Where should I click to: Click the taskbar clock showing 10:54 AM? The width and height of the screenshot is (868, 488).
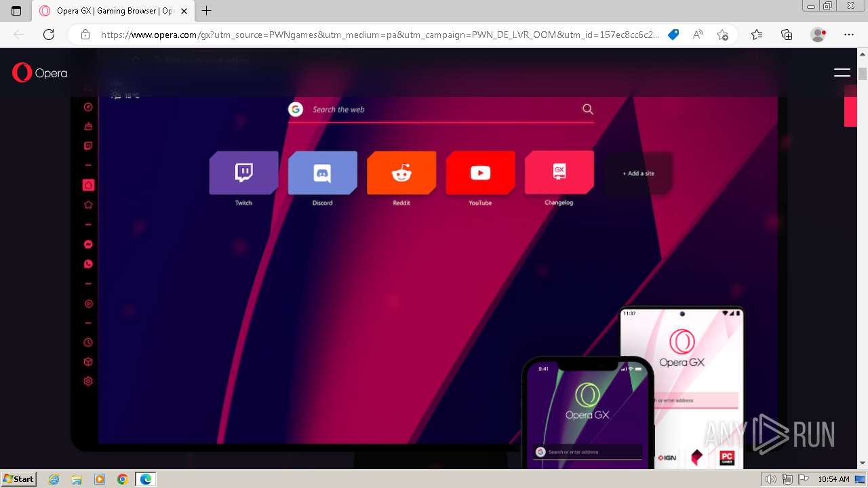pyautogui.click(x=833, y=479)
